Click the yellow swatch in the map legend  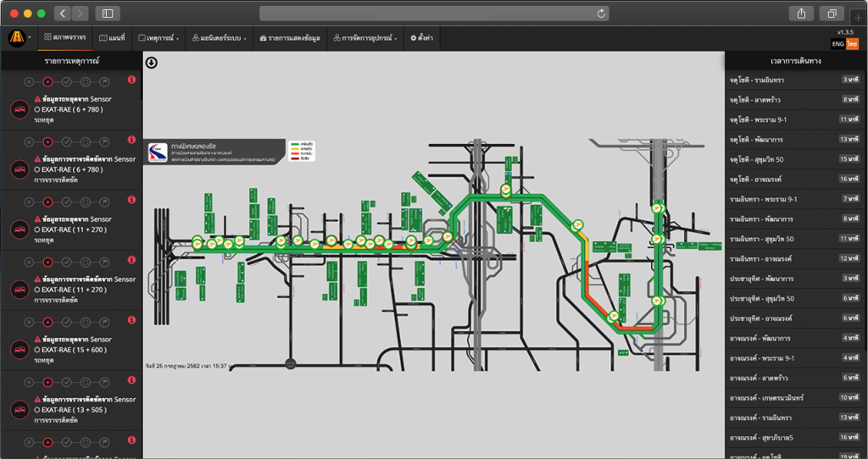click(296, 149)
